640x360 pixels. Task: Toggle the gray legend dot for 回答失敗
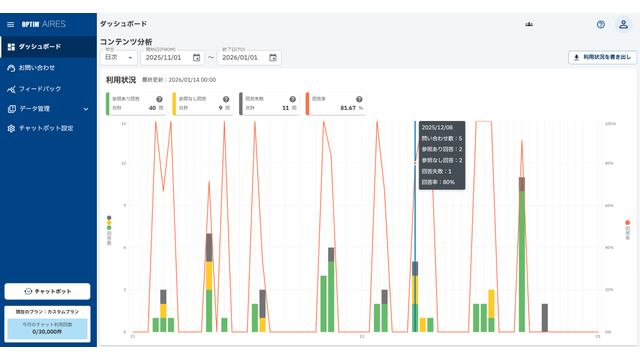[109, 218]
